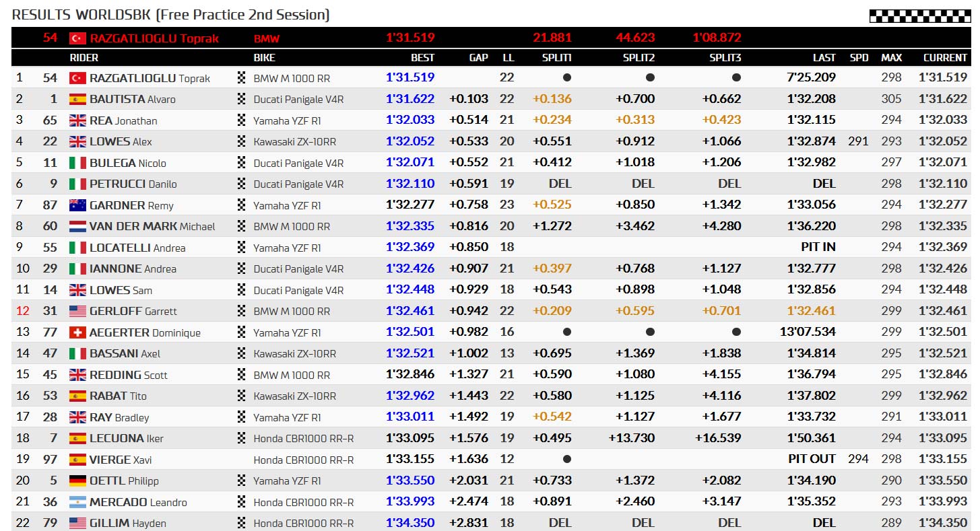The width and height of the screenshot is (980, 531).
Task: Click Results WorldSBK session title
Action: coord(171,14)
